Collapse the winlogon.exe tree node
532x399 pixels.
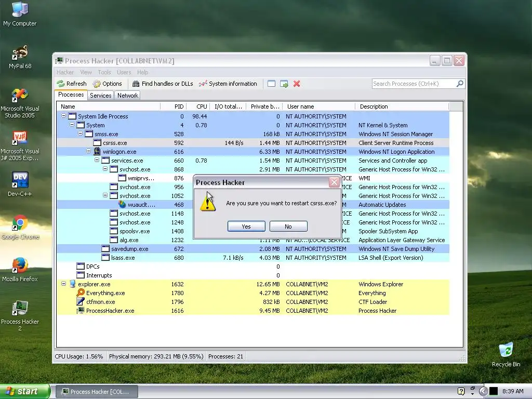click(88, 151)
